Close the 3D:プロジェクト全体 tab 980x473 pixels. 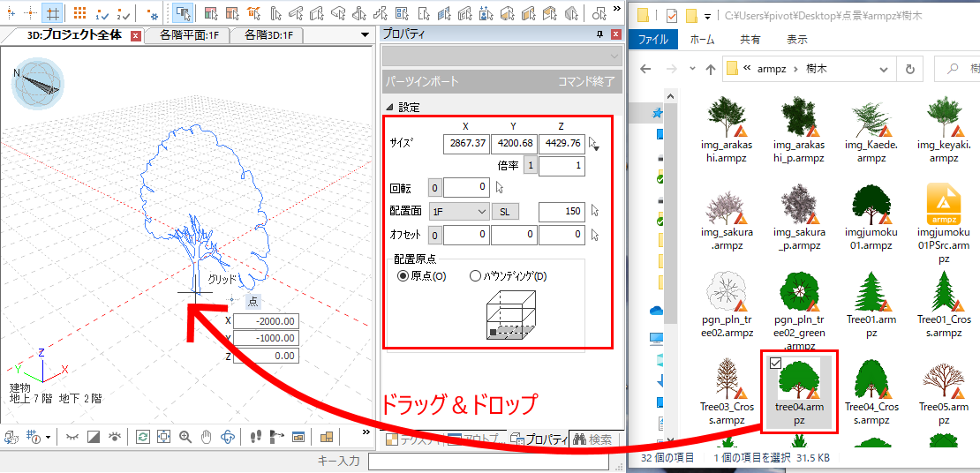(136, 36)
